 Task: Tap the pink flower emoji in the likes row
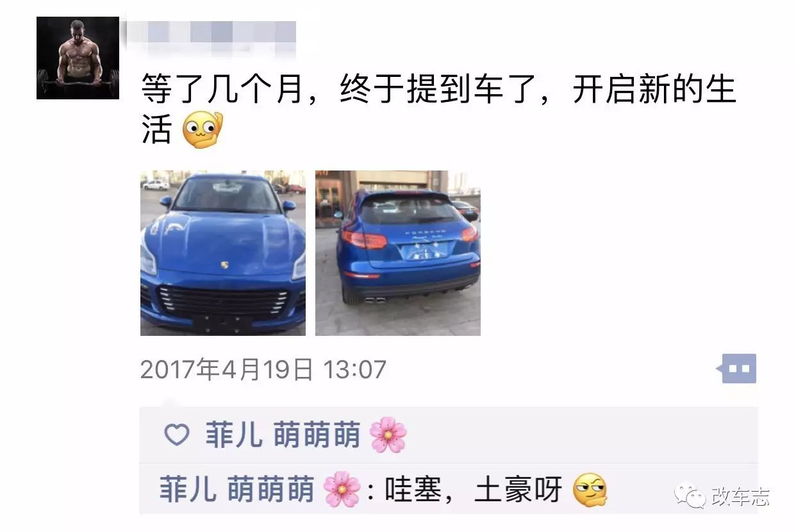point(388,435)
